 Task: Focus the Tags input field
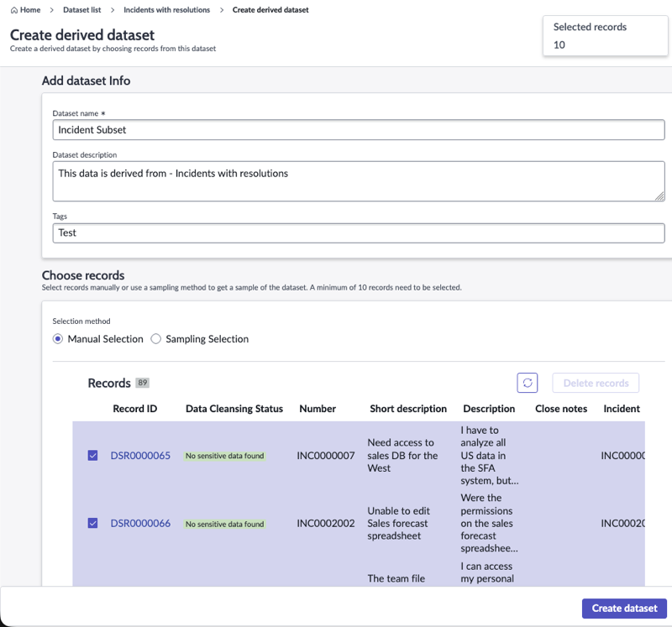[359, 233]
